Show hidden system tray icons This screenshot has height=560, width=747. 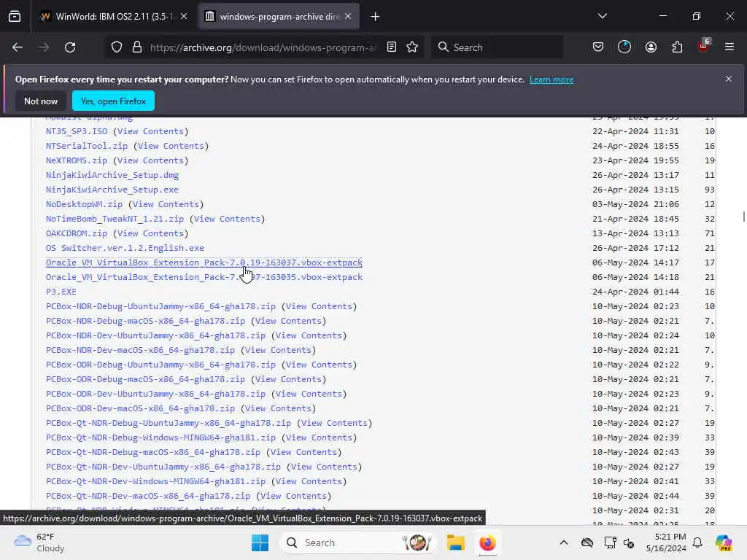click(x=564, y=542)
